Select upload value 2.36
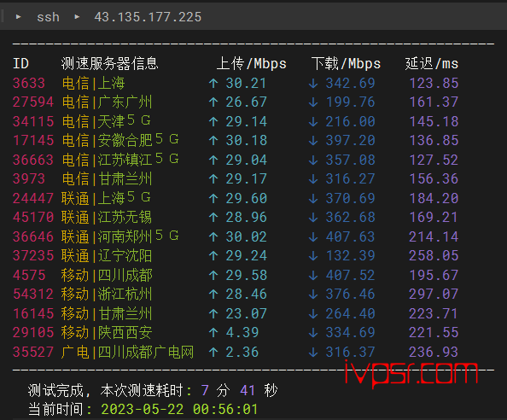Screen dimensions: 507x420 tap(242, 352)
